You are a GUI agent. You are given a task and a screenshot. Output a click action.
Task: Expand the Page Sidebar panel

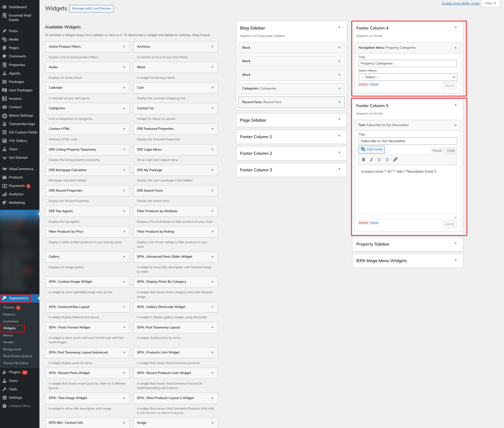click(339, 120)
